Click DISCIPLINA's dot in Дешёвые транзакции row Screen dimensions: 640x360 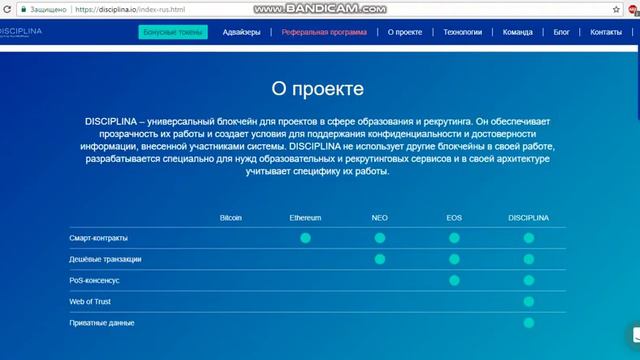529,259
